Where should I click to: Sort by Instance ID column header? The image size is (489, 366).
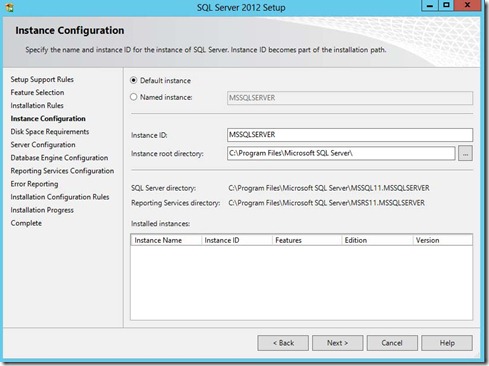[237, 240]
